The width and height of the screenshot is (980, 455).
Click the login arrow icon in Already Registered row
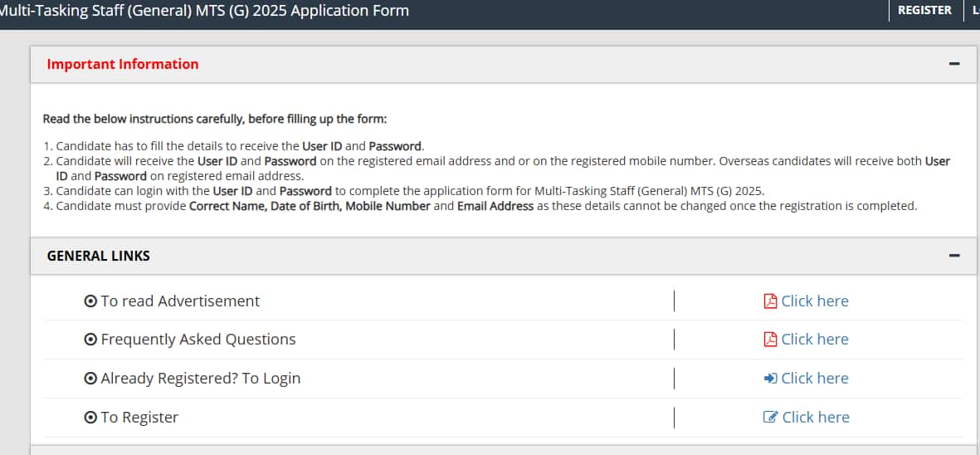[770, 378]
